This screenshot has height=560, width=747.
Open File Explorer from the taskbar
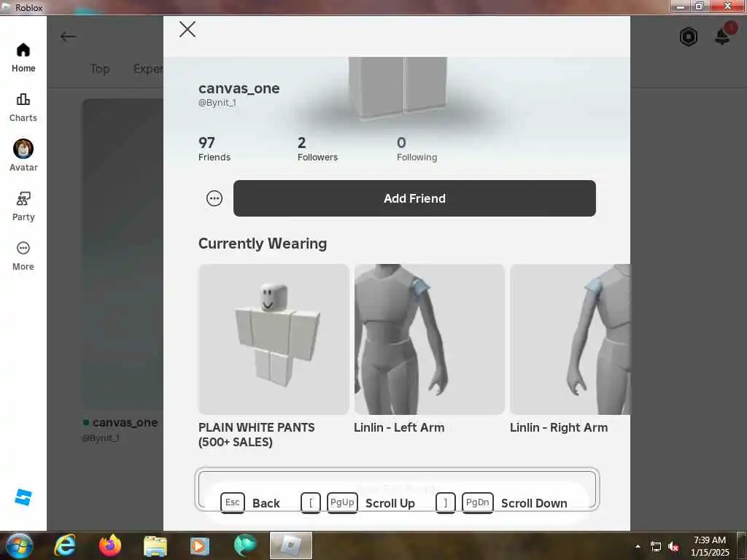[x=155, y=546]
